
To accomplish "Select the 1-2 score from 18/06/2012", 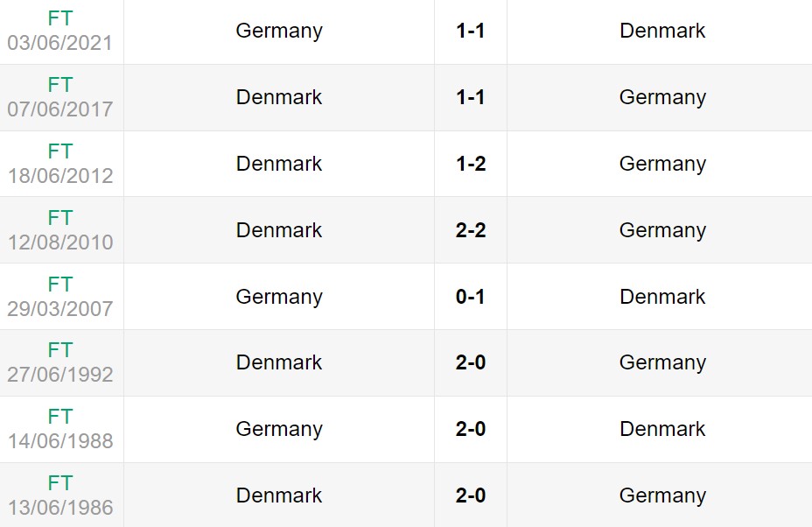I will pos(471,164).
